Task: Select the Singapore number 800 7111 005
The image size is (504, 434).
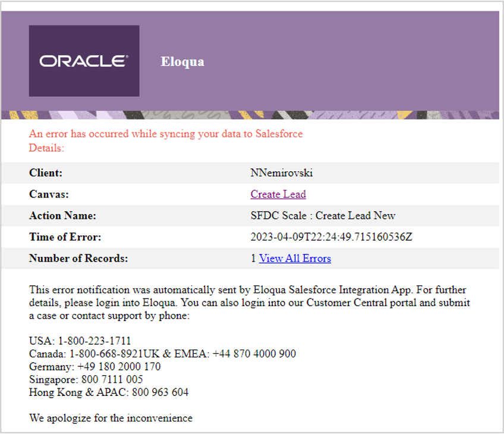Action: tap(112, 379)
